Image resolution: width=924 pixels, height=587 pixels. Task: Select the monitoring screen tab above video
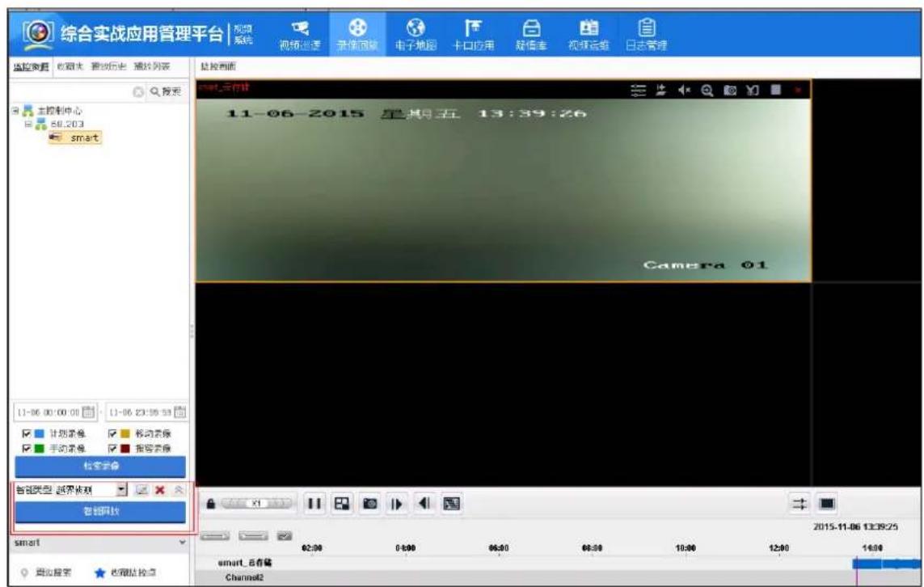218,66
